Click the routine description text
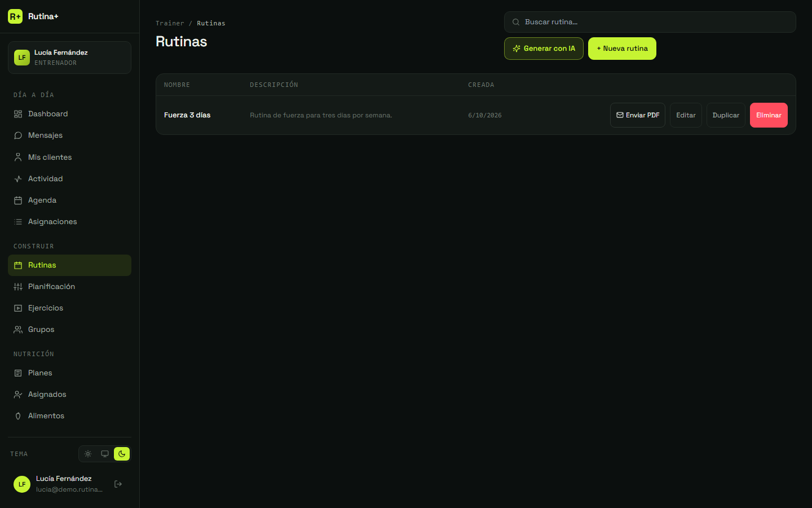 321,115
